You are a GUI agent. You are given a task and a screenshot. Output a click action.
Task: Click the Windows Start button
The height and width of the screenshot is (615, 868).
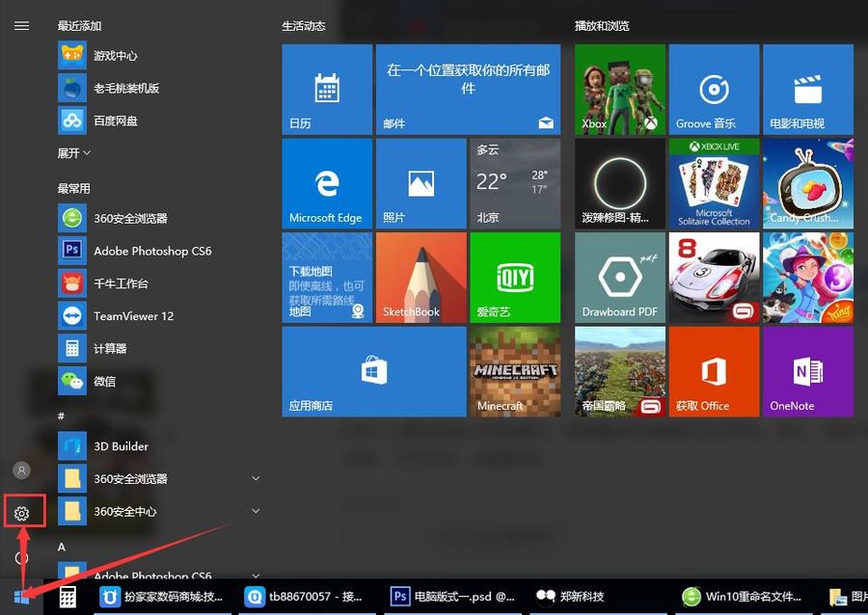coord(21,597)
